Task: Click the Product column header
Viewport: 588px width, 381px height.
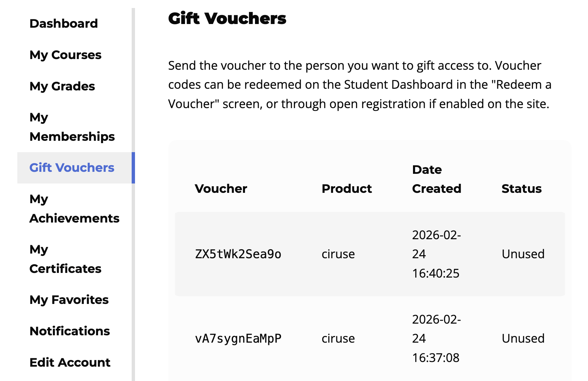Action: [347, 189]
